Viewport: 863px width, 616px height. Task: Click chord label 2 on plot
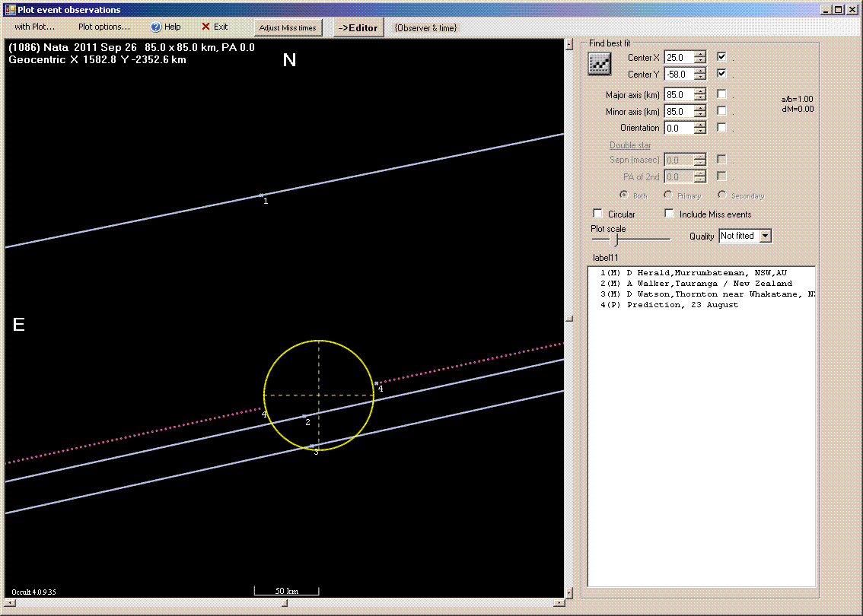(x=307, y=422)
